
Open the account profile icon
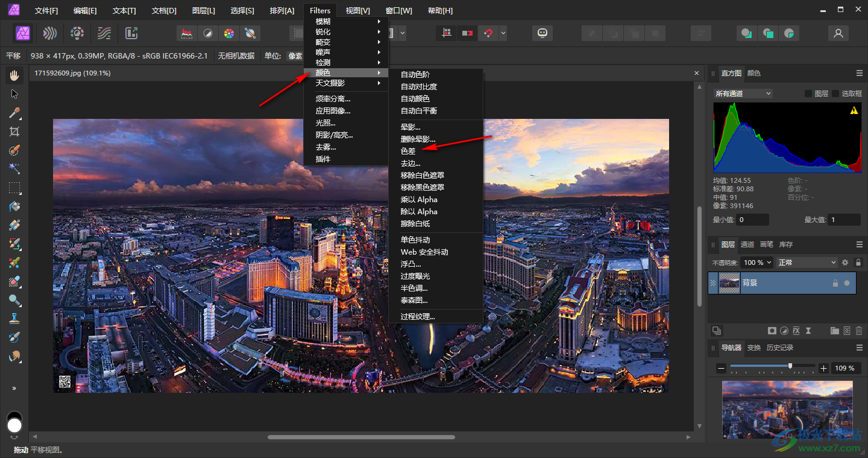[838, 33]
